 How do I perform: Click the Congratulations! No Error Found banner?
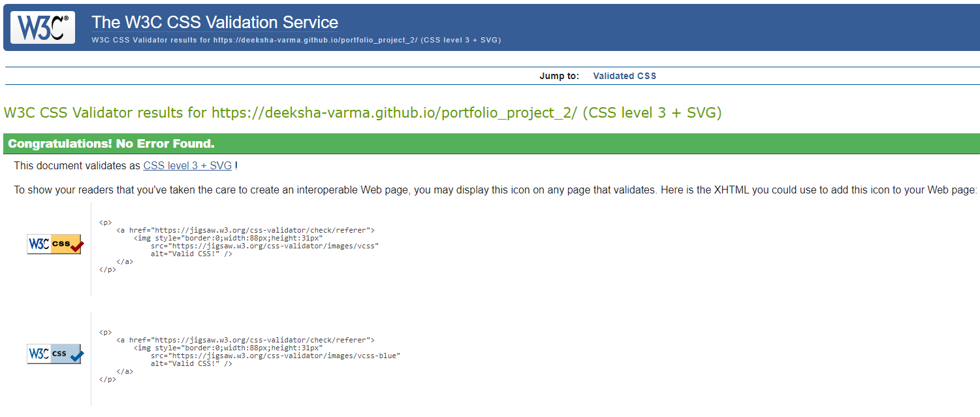[x=491, y=144]
